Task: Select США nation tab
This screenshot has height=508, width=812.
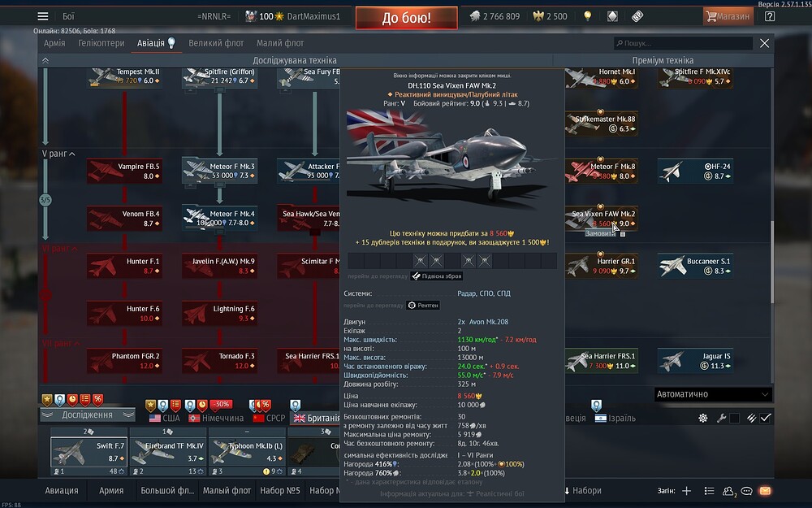Action: [165, 418]
